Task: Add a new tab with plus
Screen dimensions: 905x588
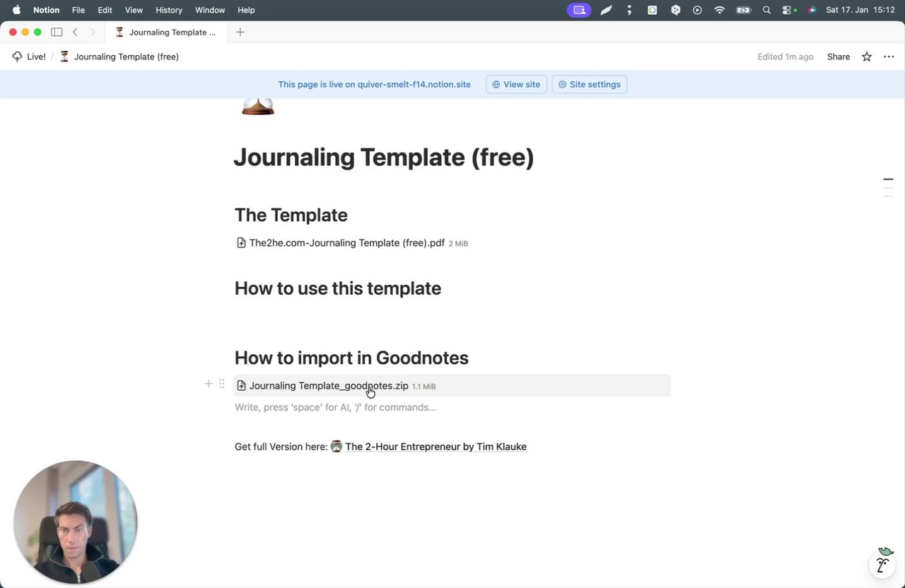Action: 240,32
